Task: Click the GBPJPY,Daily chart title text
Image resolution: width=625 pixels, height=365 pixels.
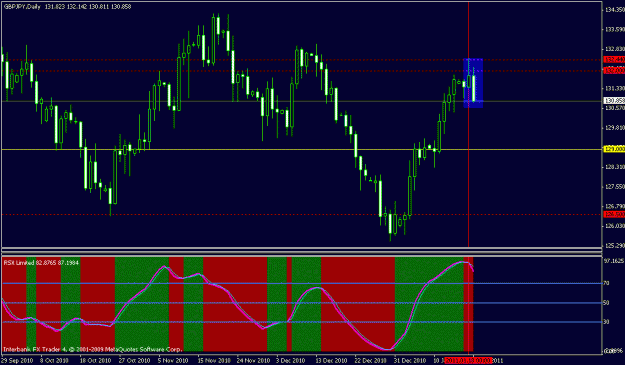Action: click(22, 7)
